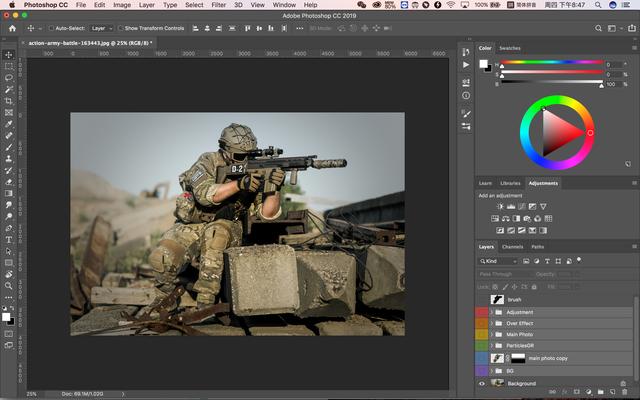Screen dimensions: 640x400
Task: Click the Share export icon
Action: [x=632, y=28]
